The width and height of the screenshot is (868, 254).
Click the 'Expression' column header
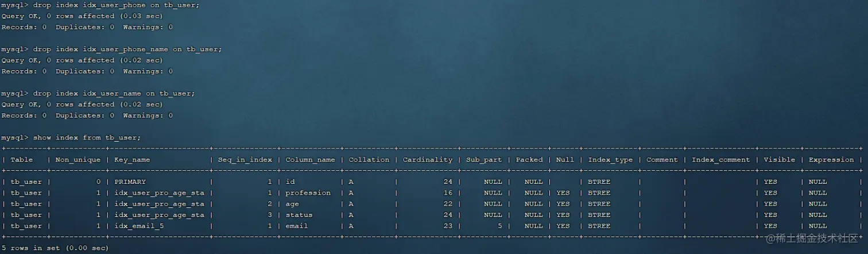click(831, 160)
